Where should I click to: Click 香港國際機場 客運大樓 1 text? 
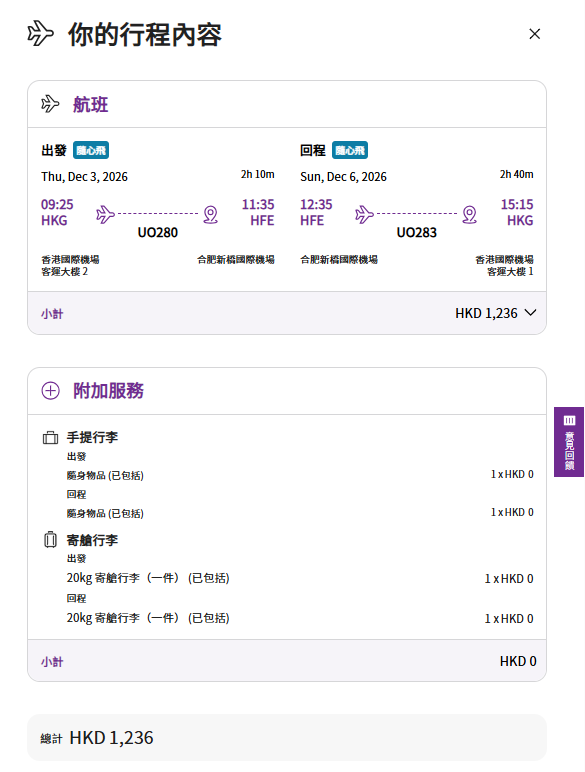pyautogui.click(x=504, y=265)
